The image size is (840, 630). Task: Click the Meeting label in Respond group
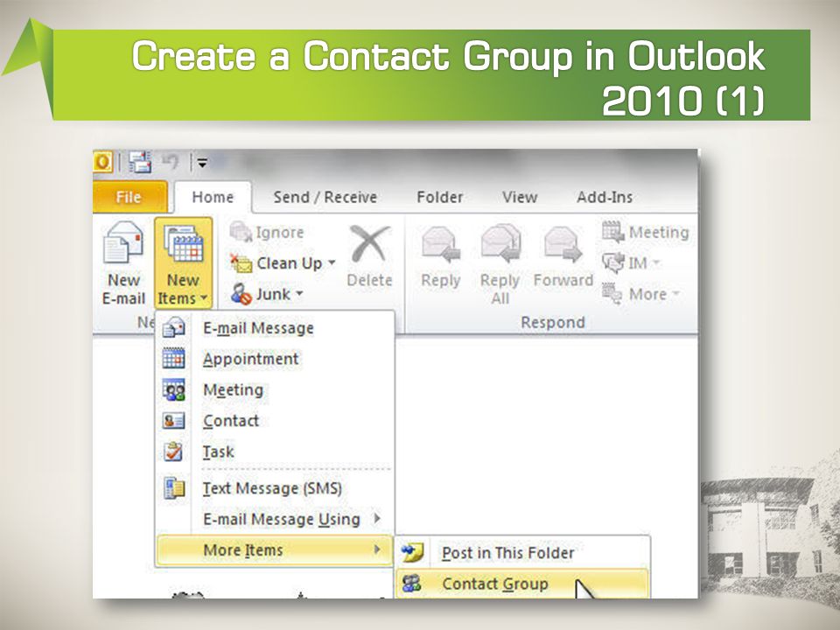(x=659, y=232)
